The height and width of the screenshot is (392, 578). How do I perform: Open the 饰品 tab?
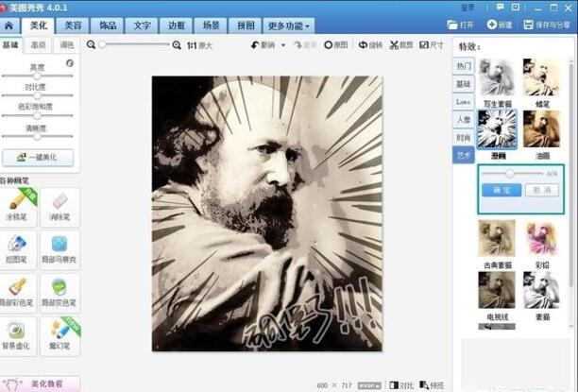tap(108, 26)
